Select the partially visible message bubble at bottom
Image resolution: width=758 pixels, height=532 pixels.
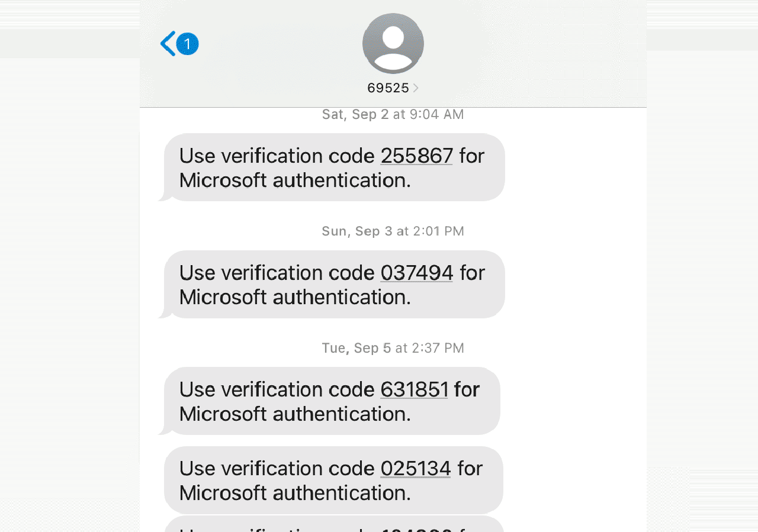[x=333, y=524]
